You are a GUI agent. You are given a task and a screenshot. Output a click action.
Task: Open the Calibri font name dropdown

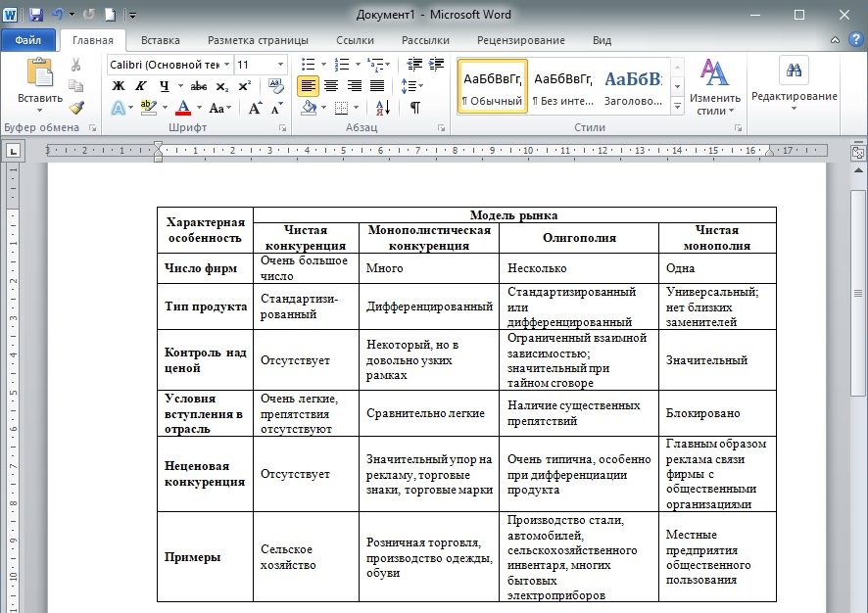tap(226, 65)
